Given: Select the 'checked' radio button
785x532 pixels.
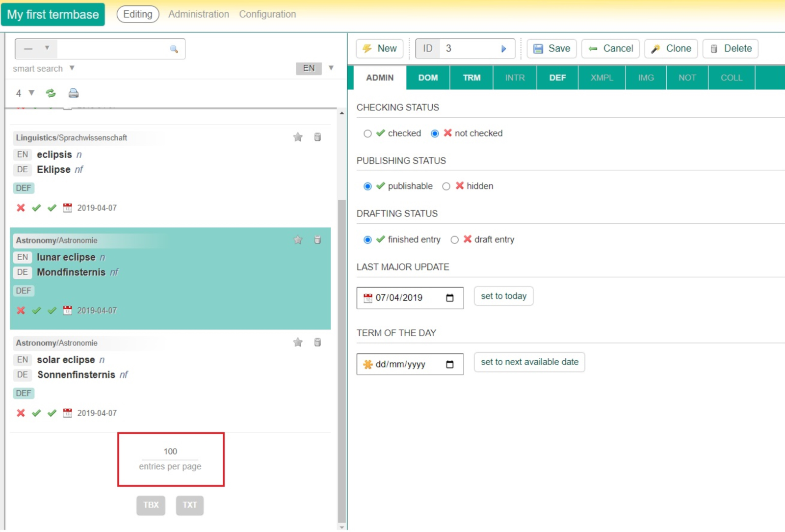Looking at the screenshot, I should [367, 133].
